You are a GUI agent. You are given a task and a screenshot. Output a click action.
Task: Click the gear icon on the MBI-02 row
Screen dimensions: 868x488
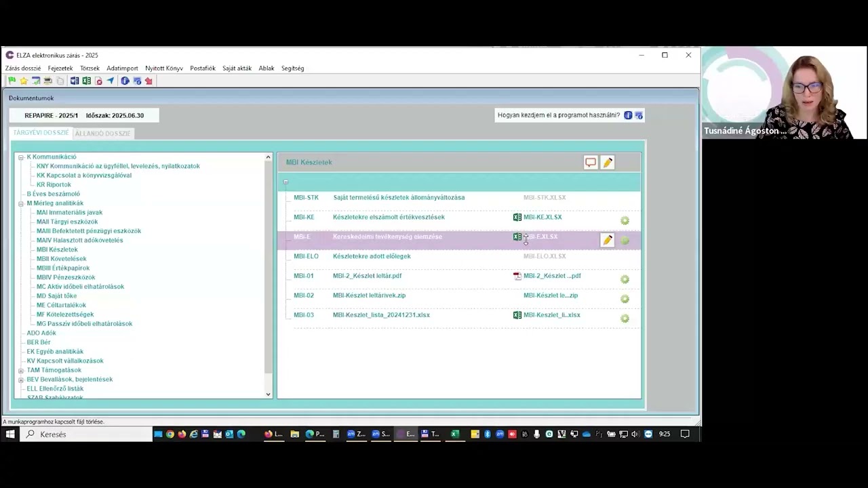click(625, 299)
